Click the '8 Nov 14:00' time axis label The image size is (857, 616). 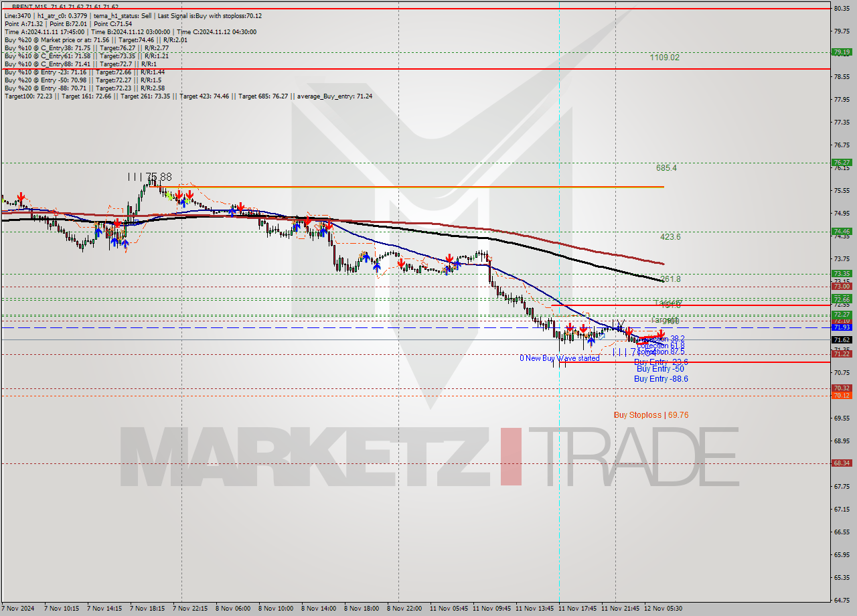point(319,609)
